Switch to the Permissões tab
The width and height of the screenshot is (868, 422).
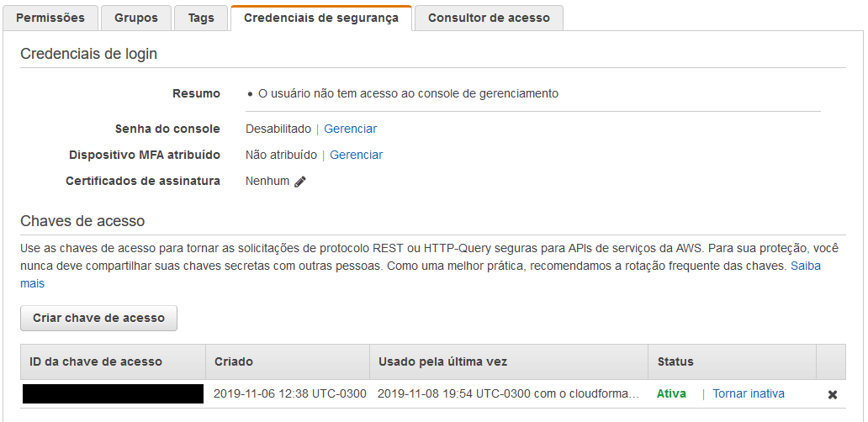50,18
